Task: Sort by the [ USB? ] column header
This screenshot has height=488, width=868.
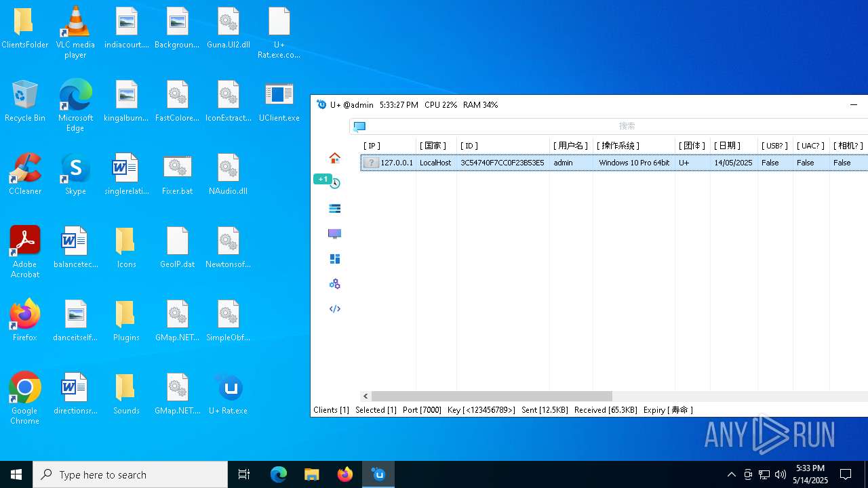Action: point(775,146)
